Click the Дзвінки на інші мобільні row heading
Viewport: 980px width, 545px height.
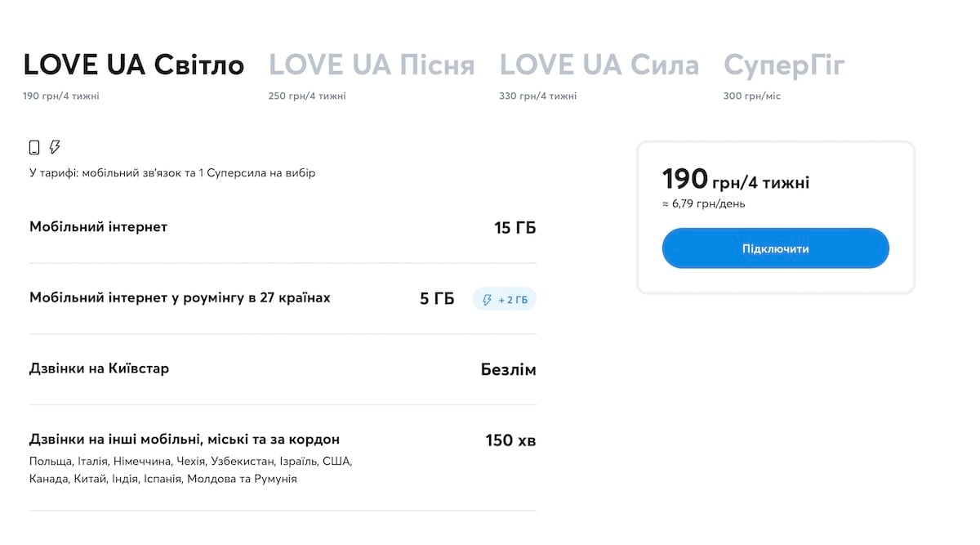[185, 440]
